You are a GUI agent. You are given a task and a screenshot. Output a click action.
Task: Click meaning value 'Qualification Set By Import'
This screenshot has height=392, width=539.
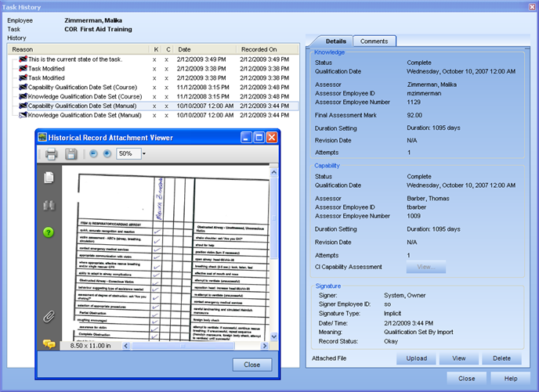(418, 332)
